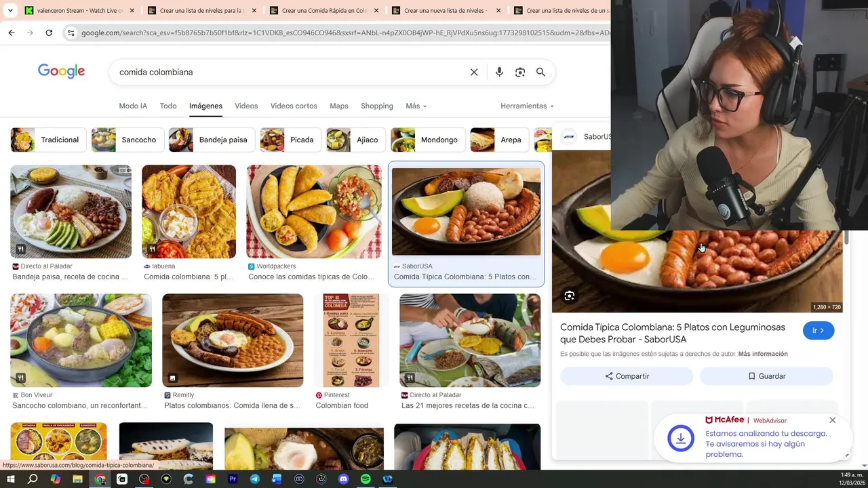Viewport: 868px width, 488px height.
Task: Click the Compartir button
Action: coord(627,376)
